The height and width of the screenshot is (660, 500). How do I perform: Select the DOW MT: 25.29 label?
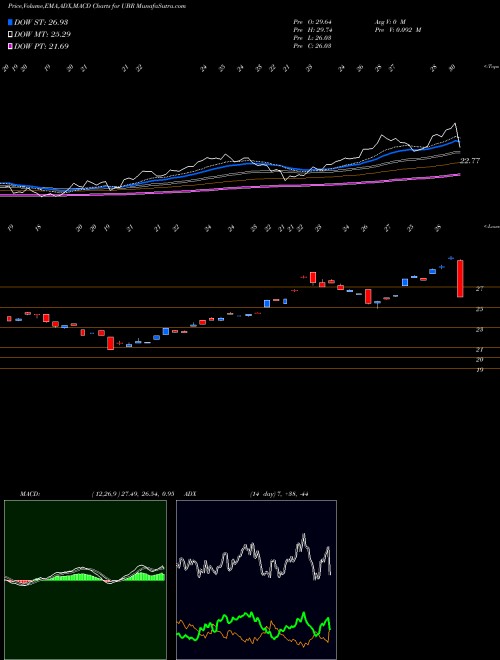point(42,35)
